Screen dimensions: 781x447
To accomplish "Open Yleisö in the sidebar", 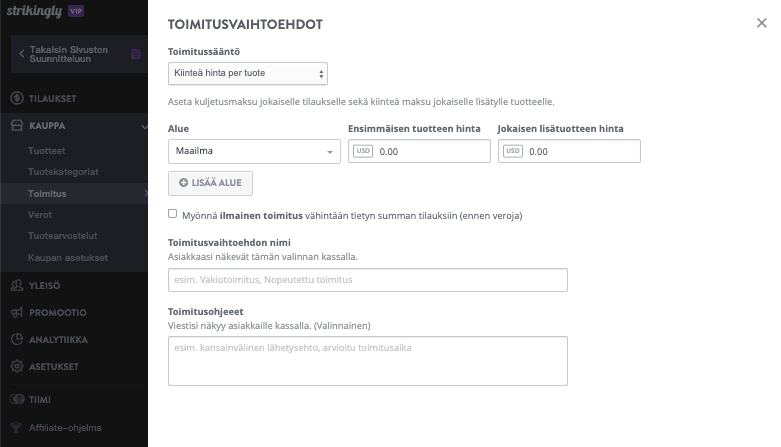I will (44, 286).
